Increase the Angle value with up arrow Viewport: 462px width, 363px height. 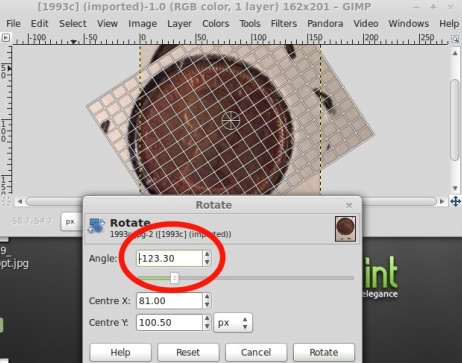[207, 255]
